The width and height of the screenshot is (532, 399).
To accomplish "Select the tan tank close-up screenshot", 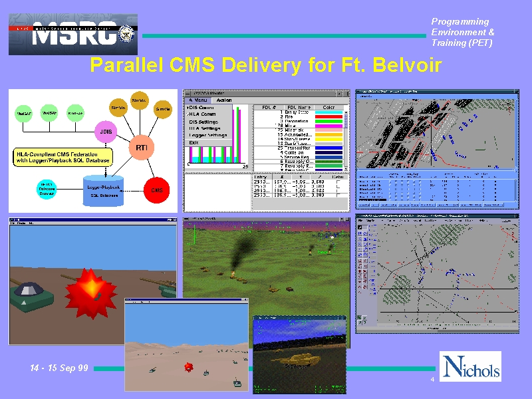I will pos(300,354).
